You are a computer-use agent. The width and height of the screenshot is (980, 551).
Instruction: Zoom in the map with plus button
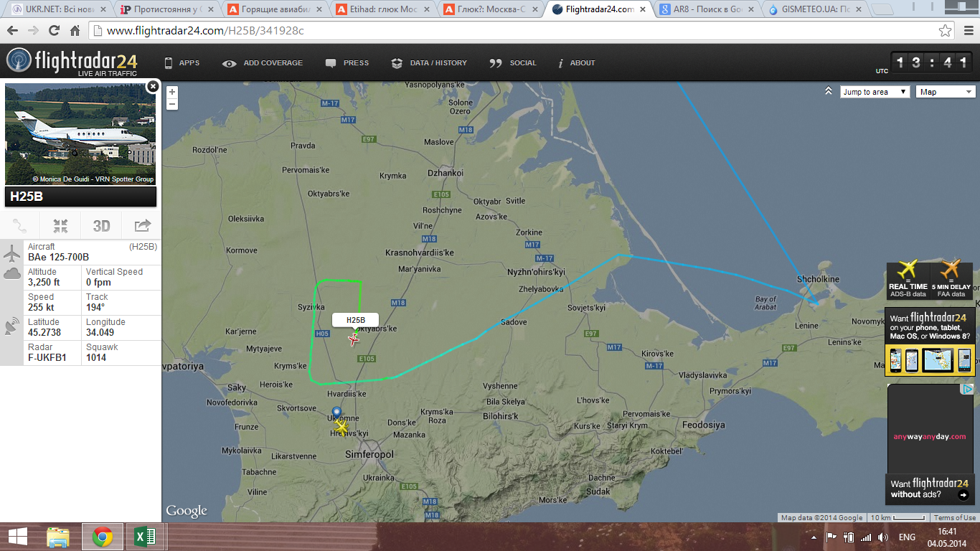(x=171, y=92)
